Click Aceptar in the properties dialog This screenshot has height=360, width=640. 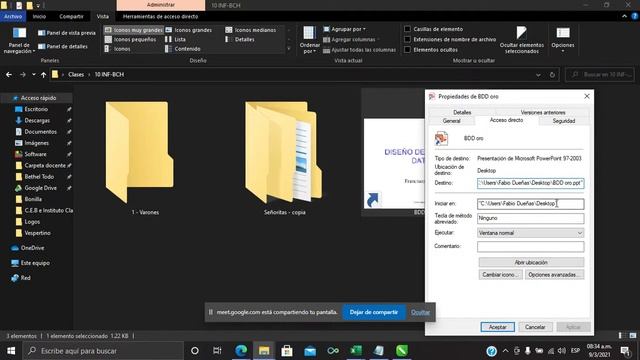point(498,327)
